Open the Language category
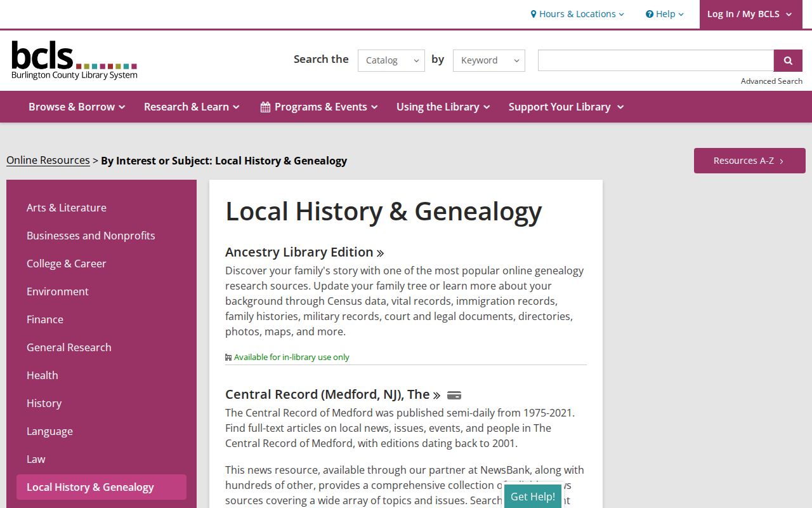The height and width of the screenshot is (508, 812). (x=49, y=431)
